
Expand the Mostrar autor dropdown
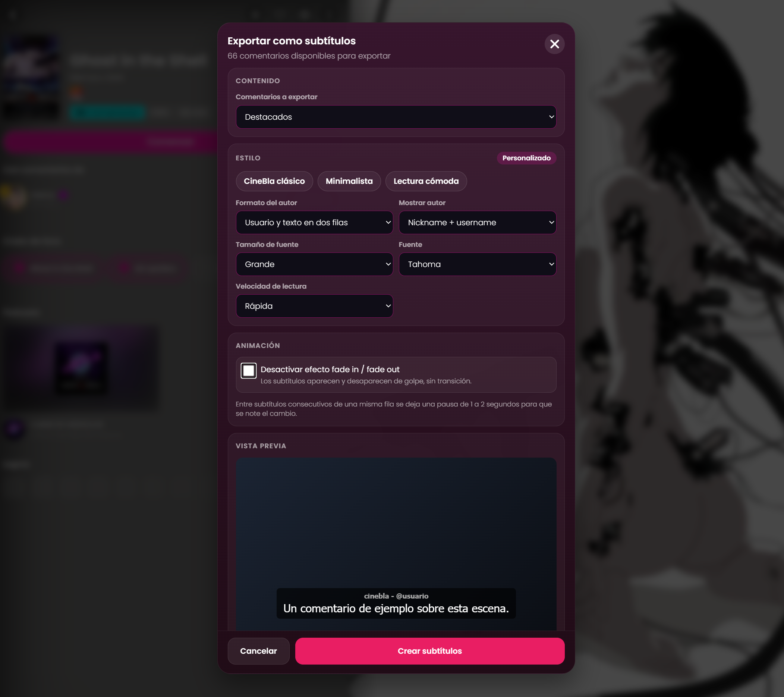[477, 223]
